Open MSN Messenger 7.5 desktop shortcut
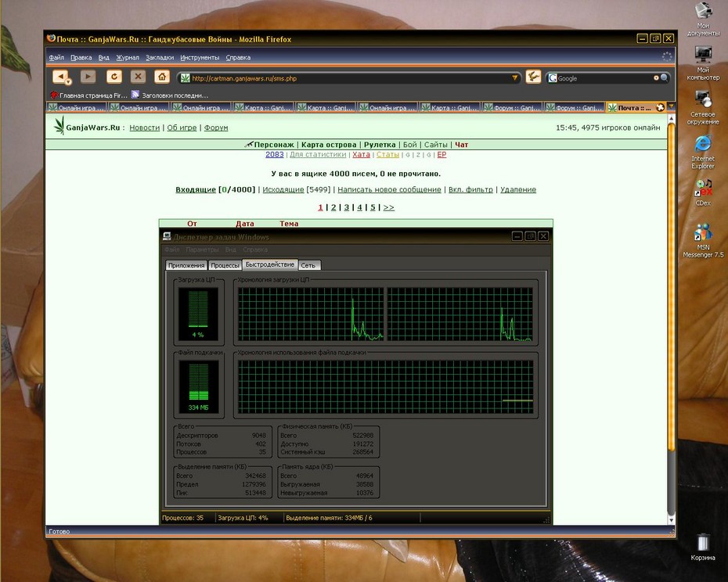This screenshot has height=582, width=728. [x=703, y=240]
